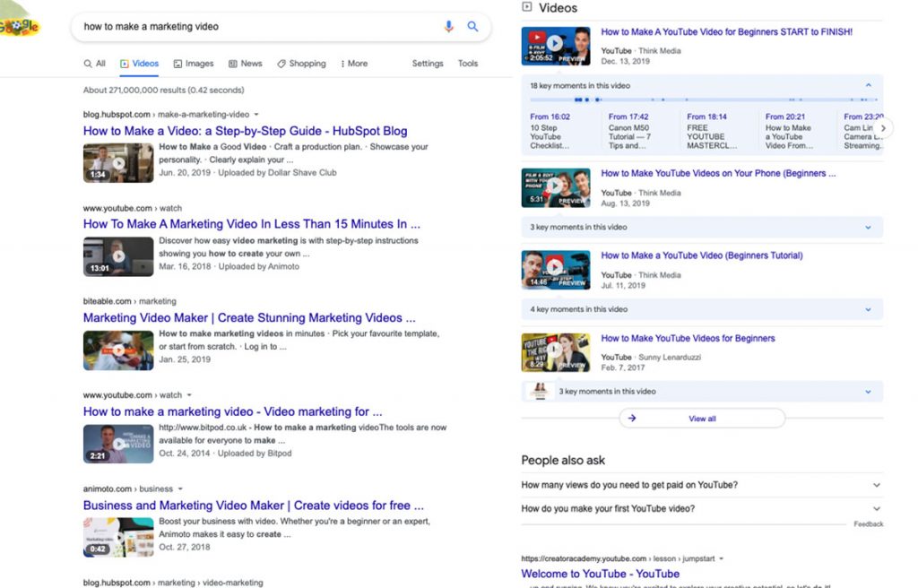Screen dimensions: 918x588
Task: Click the 'Dec. 13, 2019' video date
Action: [x=625, y=61]
